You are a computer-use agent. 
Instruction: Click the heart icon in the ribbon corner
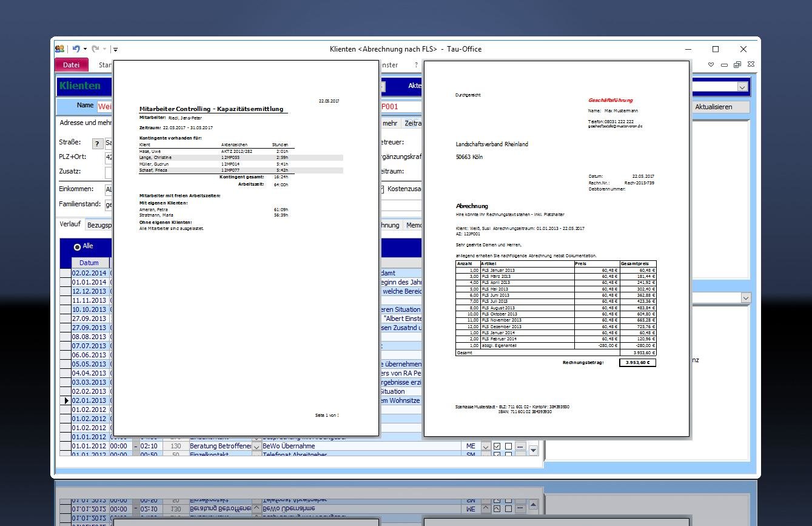pyautogui.click(x=711, y=65)
